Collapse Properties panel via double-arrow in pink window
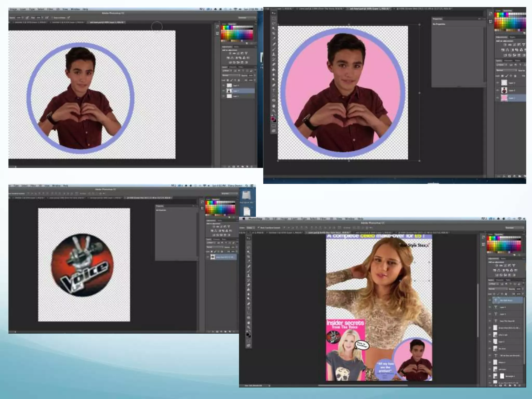Viewport: 532px width, 399px height. (479, 19)
